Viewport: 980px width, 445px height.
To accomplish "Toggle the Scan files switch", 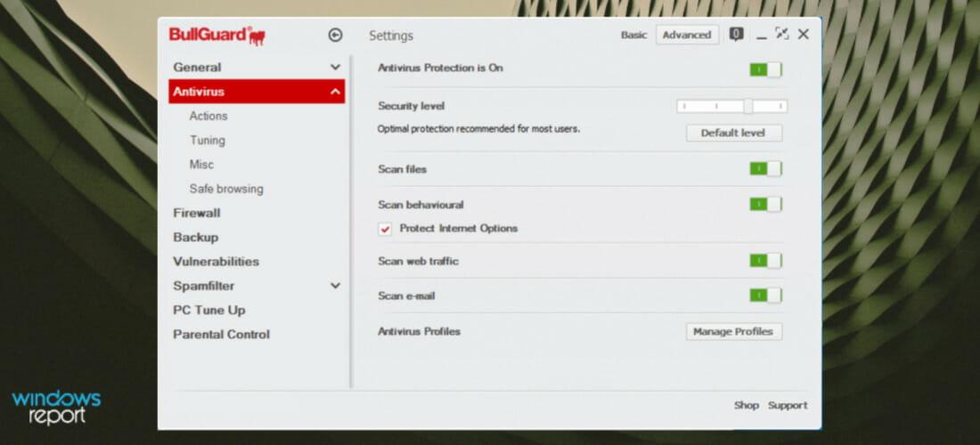I will click(765, 168).
